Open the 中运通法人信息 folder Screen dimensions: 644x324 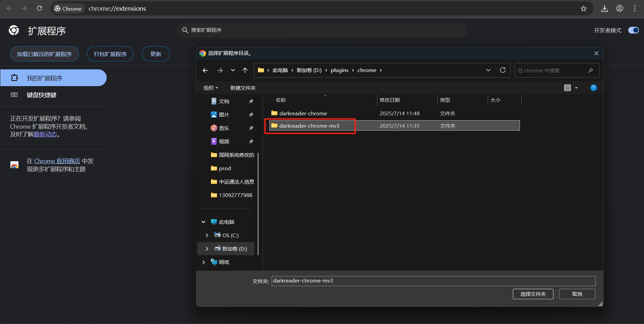point(232,182)
